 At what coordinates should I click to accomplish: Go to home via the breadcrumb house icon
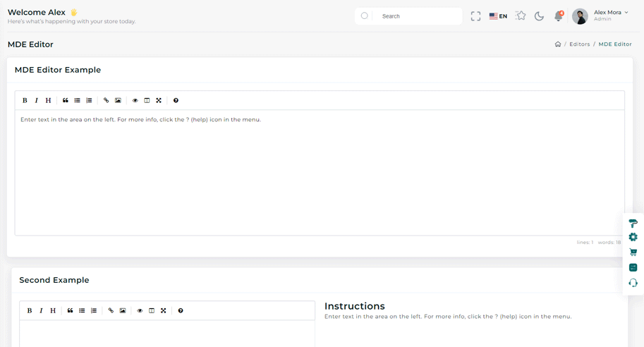(558, 44)
